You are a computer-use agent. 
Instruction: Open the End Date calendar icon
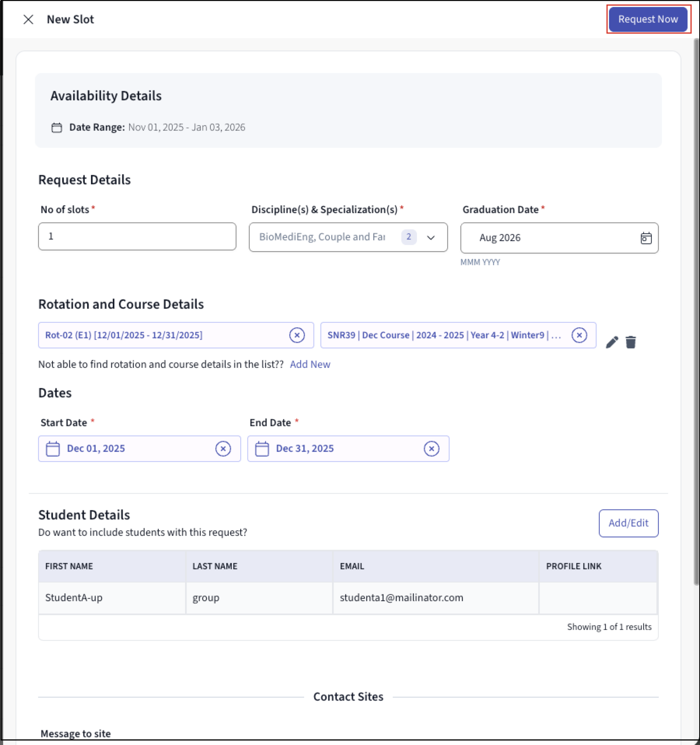click(x=262, y=449)
